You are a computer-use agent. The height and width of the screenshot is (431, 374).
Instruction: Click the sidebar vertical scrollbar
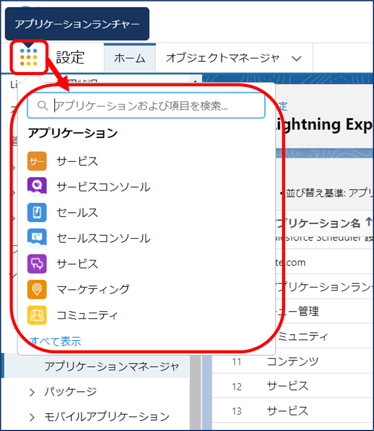coord(195,392)
